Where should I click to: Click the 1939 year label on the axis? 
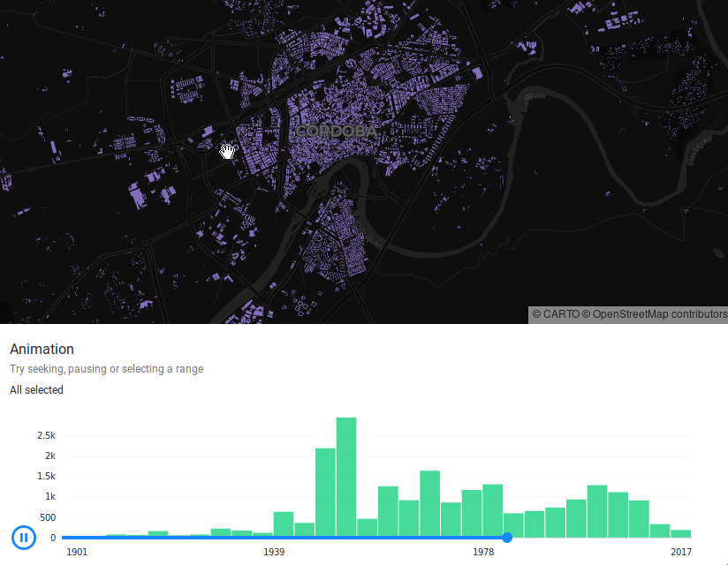click(274, 552)
